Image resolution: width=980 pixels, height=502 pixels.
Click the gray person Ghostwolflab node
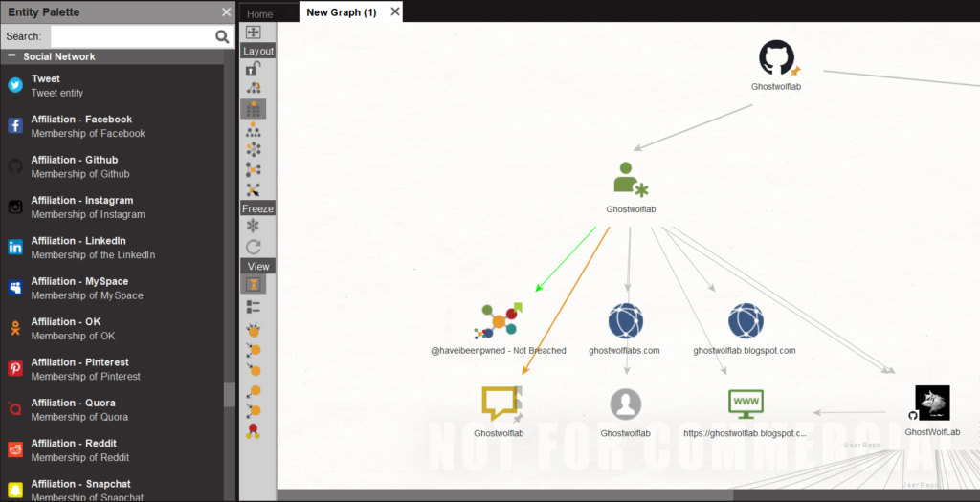coord(626,404)
